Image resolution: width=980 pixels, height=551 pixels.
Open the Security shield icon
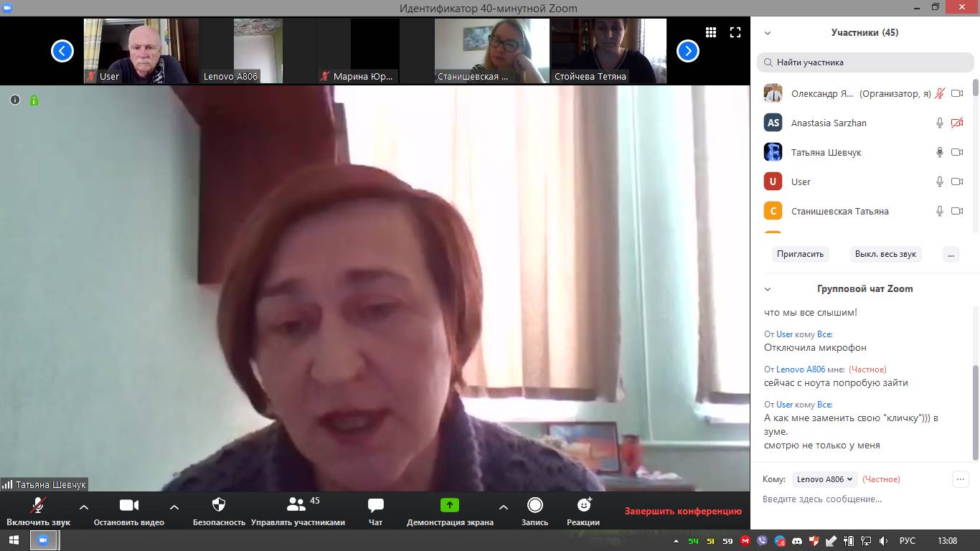pyautogui.click(x=219, y=505)
